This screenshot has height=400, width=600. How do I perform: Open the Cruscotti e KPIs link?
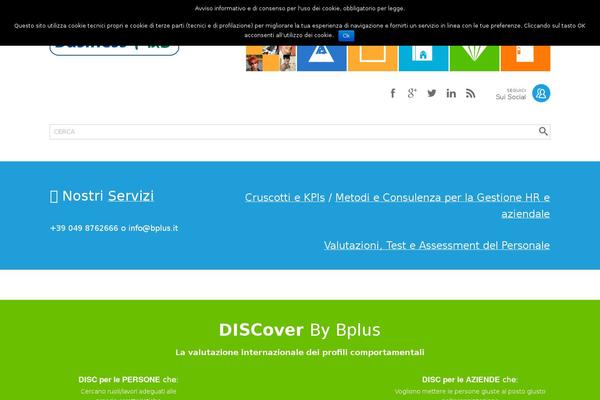[285, 198]
